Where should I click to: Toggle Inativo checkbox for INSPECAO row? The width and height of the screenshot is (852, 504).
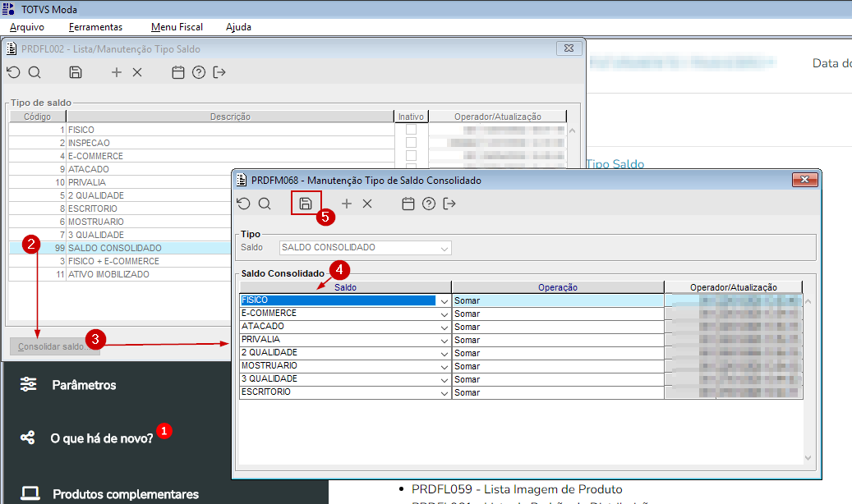click(x=412, y=142)
